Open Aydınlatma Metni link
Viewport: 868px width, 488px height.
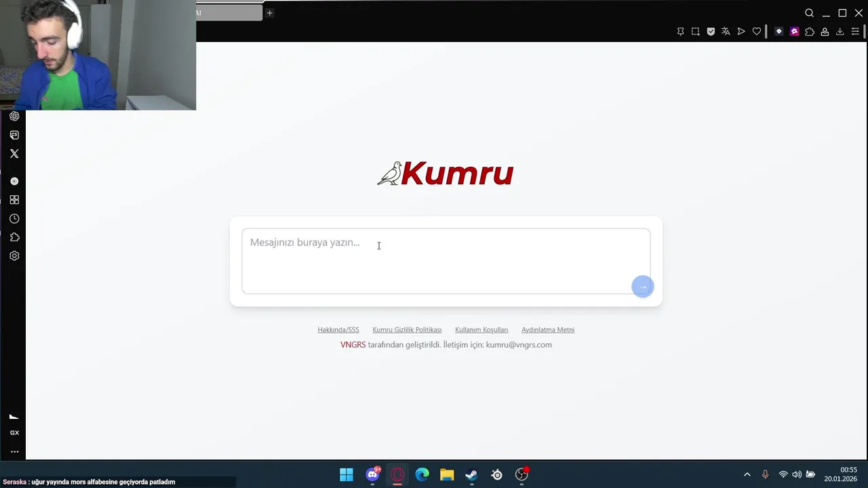(x=548, y=330)
